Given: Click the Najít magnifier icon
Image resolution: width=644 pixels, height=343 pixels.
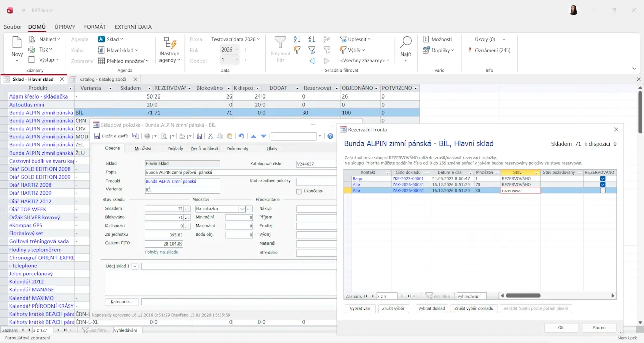Looking at the screenshot, I should click(x=406, y=43).
